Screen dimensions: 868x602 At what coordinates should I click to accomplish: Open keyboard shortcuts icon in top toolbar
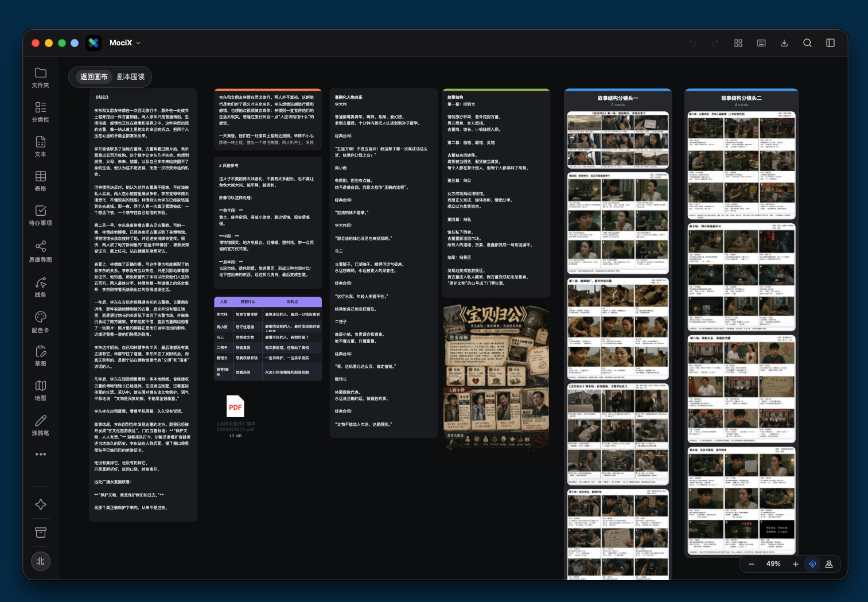click(x=761, y=43)
